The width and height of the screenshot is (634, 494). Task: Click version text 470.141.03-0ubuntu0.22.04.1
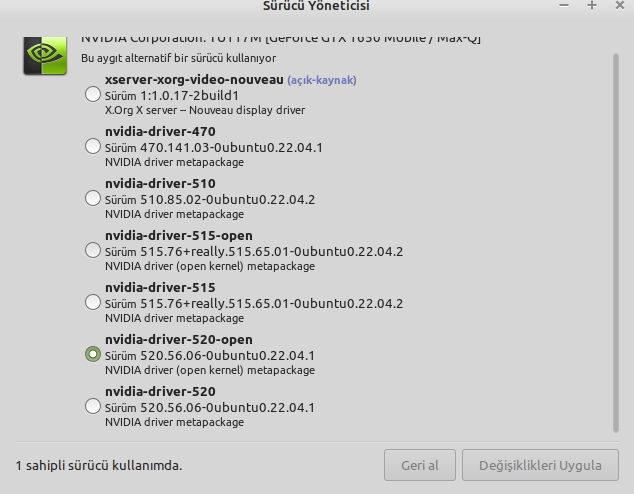(231, 148)
